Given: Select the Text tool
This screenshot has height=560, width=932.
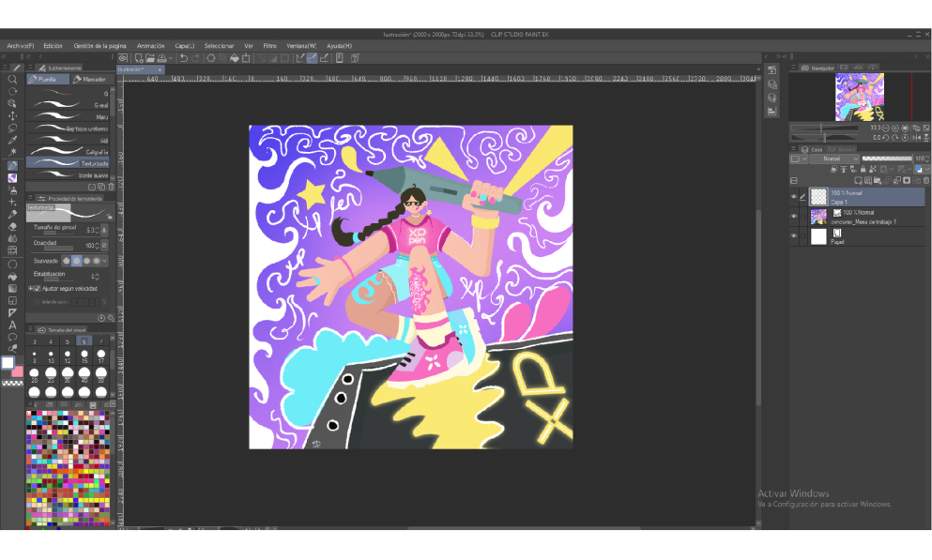Looking at the screenshot, I should pyautogui.click(x=12, y=325).
